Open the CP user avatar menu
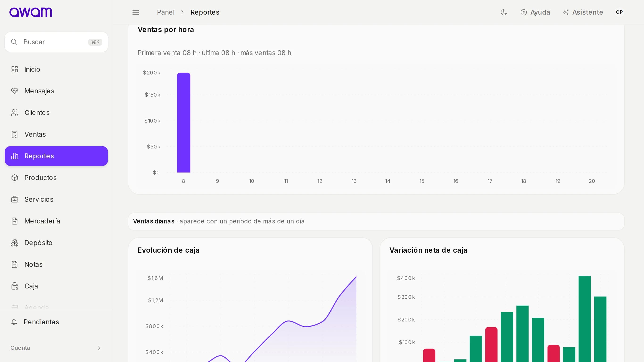Image resolution: width=644 pixels, height=362 pixels. (x=619, y=12)
